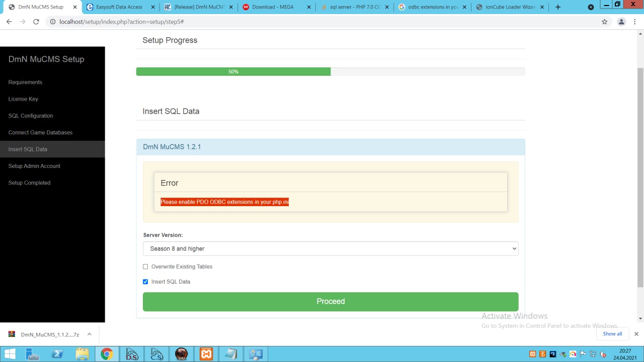This screenshot has height=362, width=644.
Task: Launch PowerShell from taskbar
Action: [57, 354]
